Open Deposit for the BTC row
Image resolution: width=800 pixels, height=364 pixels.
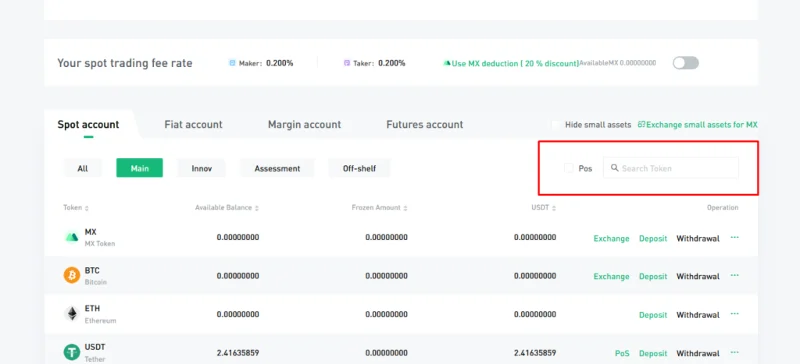(x=653, y=276)
